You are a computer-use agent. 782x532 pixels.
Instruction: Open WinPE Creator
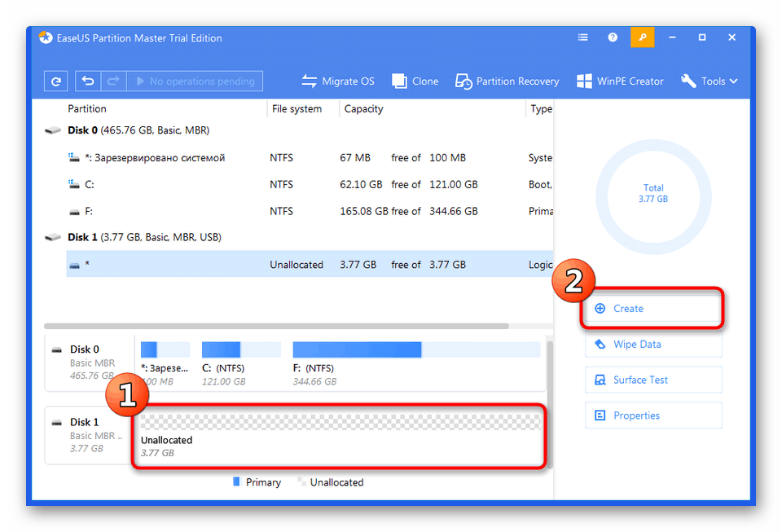(x=620, y=81)
